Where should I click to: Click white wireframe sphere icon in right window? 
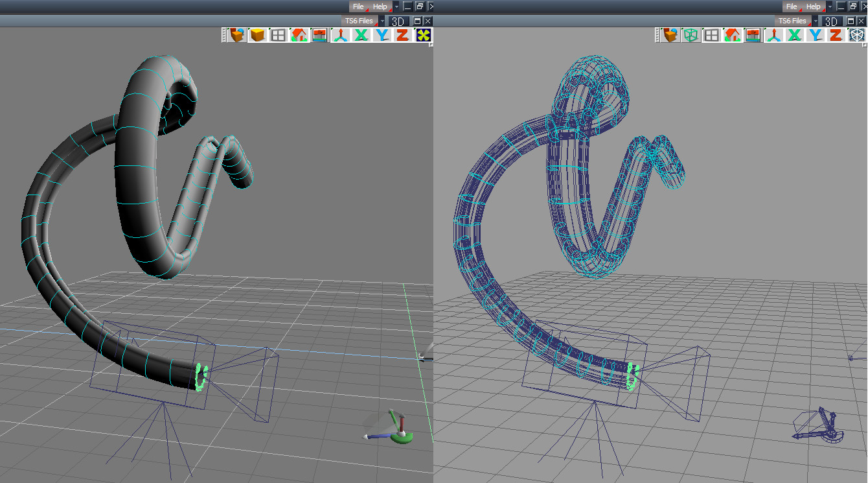coord(858,35)
